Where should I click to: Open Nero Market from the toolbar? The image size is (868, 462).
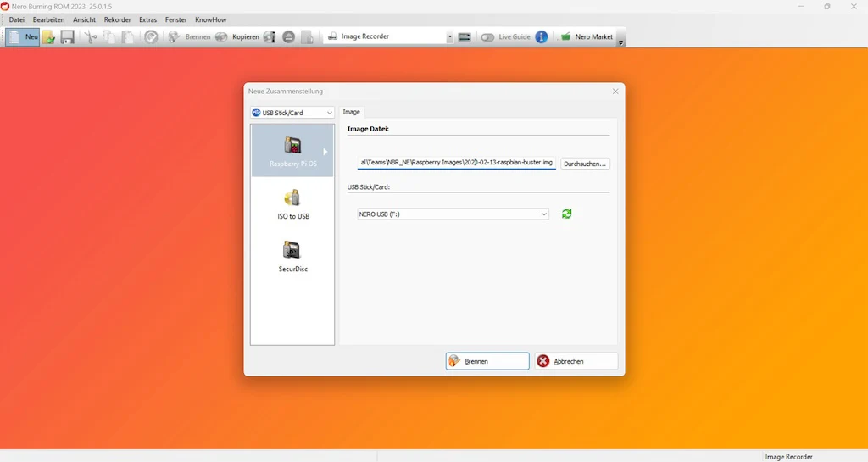pos(587,36)
